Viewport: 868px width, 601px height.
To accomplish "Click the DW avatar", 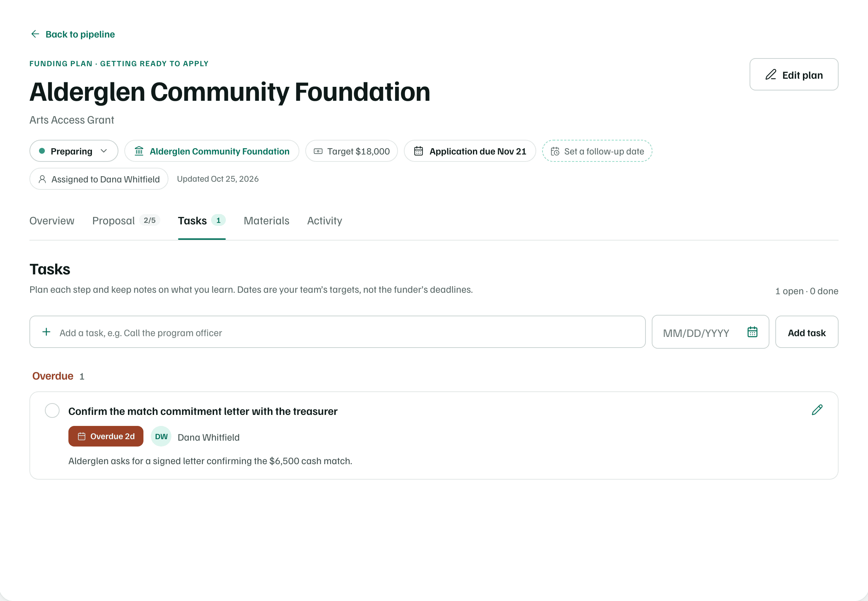I will (x=161, y=437).
